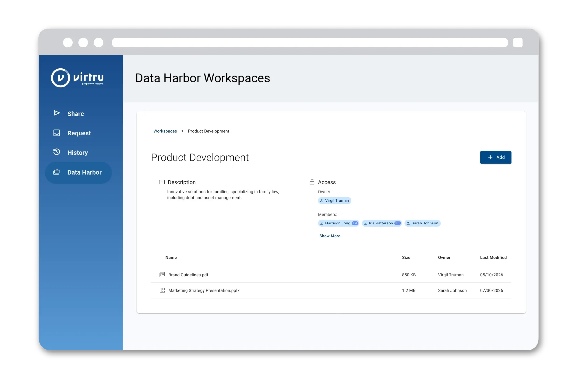Click the person icon on Sarah Johnson chip
The image size is (576, 392).
click(x=408, y=223)
